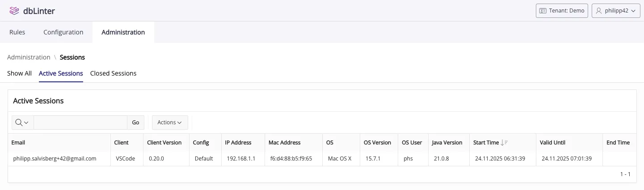Screen dimensions: 644x190
Task: Switch to the Rules tab
Action: tap(17, 32)
